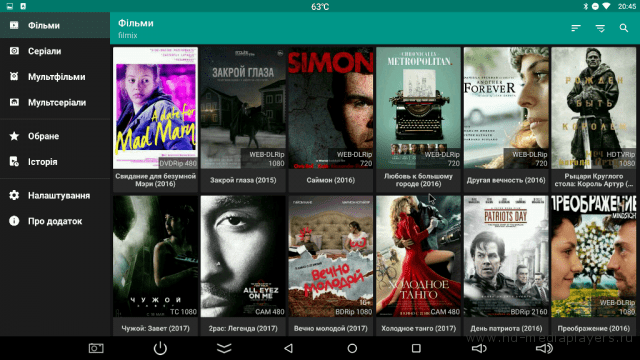Viewport: 640px width, 360px height.
Task: Open the search magnifier icon
Action: click(624, 28)
